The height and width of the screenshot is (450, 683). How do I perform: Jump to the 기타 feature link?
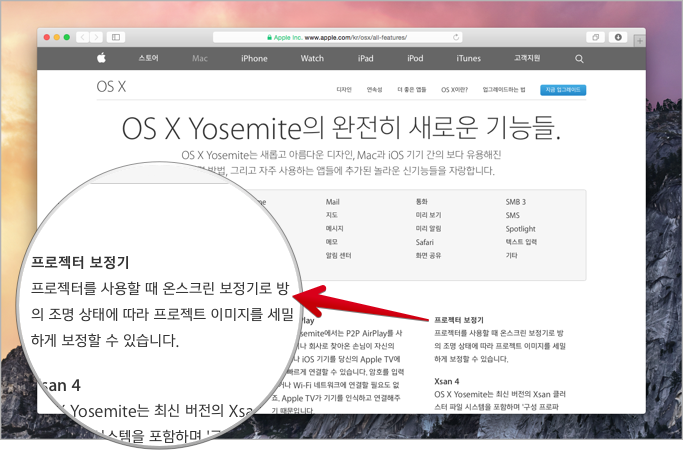[x=511, y=256]
